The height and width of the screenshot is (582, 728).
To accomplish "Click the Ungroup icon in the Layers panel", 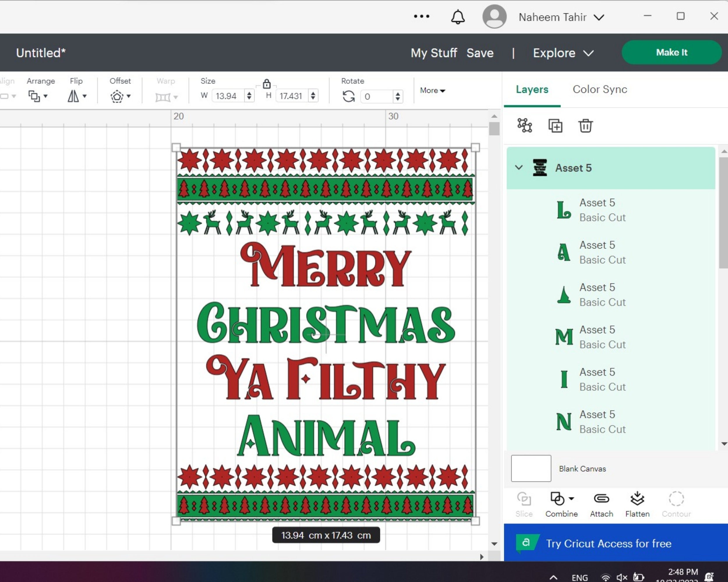I will [x=524, y=126].
